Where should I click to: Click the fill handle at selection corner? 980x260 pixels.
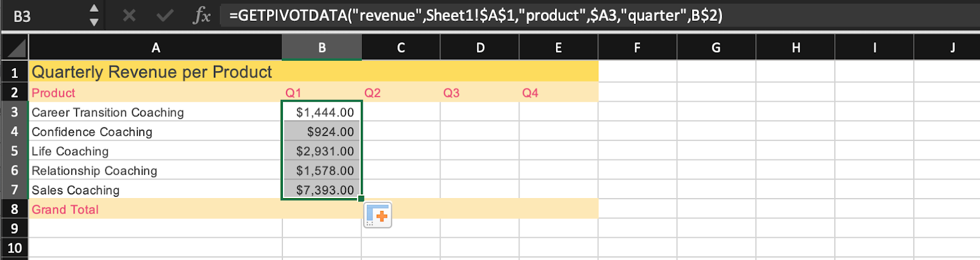tap(361, 199)
